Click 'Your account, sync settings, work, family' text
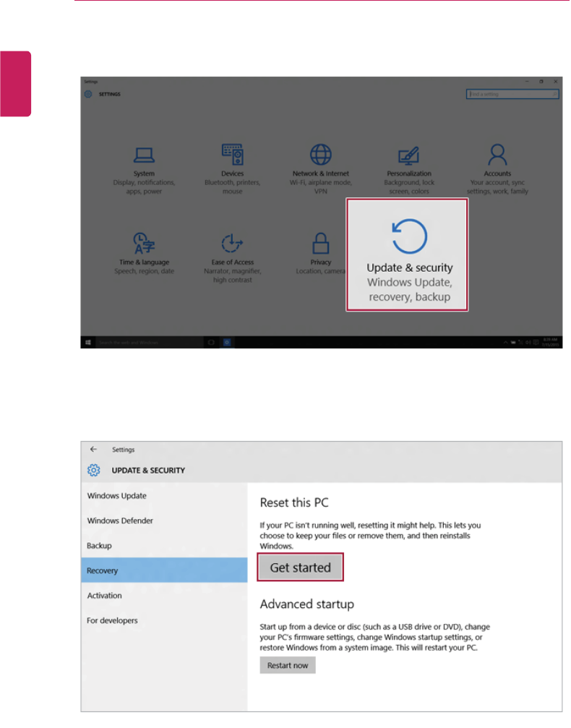Viewport: 571px width, 728px height. point(497,187)
